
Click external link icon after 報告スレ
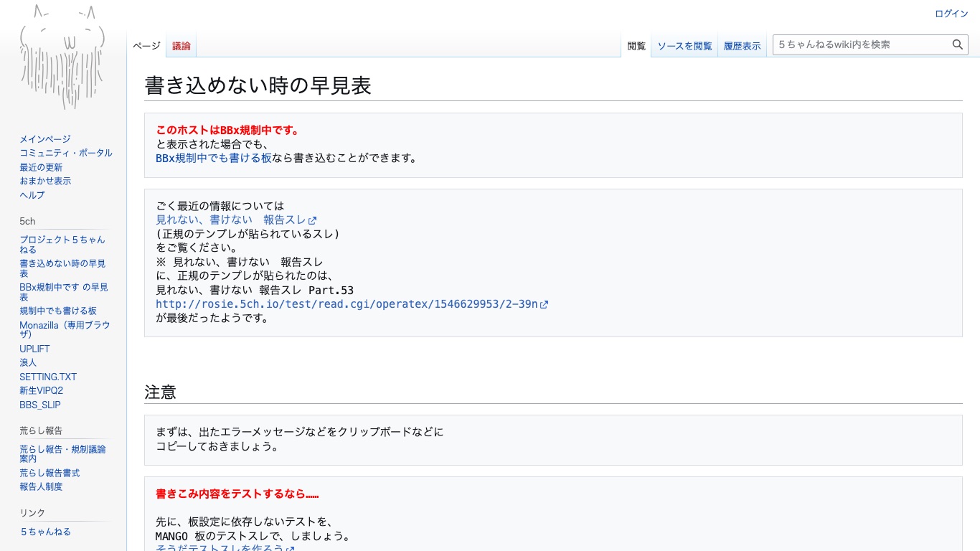(312, 220)
